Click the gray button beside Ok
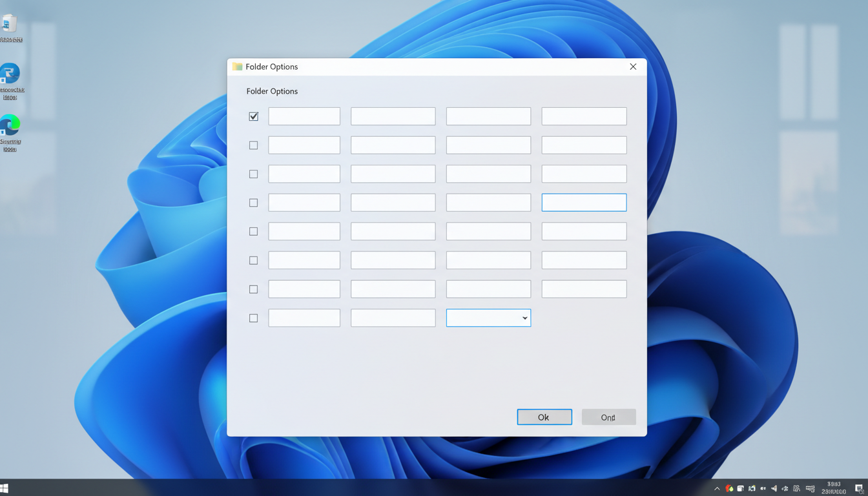 [608, 417]
